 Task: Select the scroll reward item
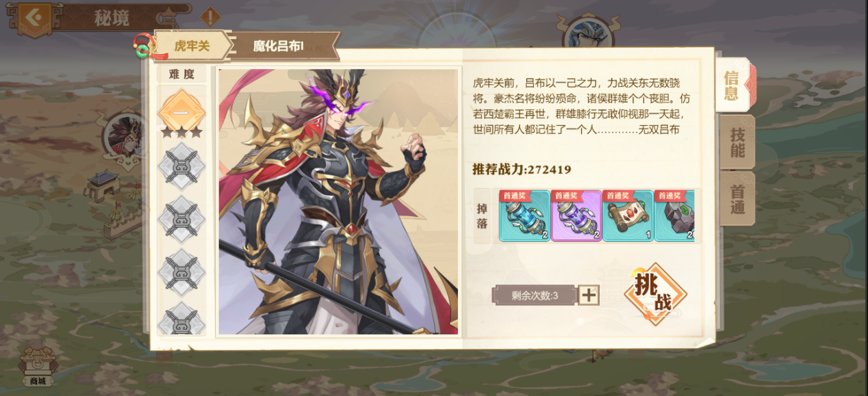coord(628,215)
